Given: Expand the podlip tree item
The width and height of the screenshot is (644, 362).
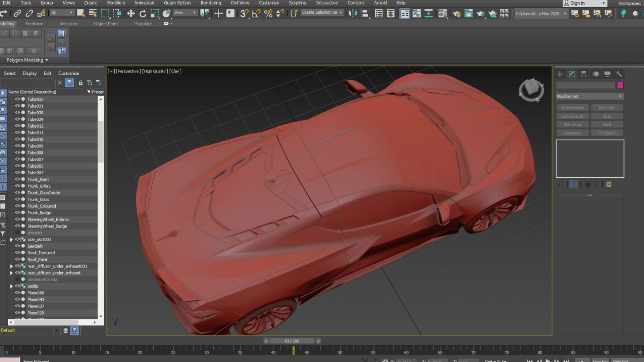Looking at the screenshot, I should [11, 286].
